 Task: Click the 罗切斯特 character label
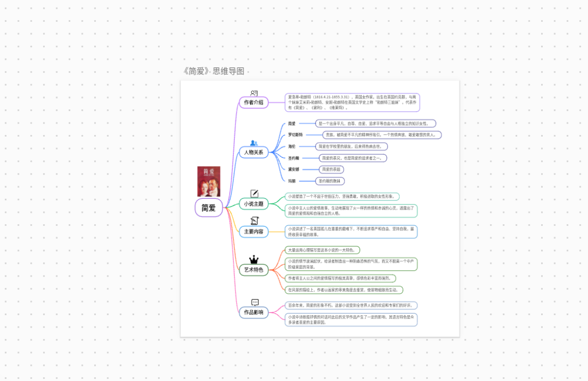pyautogui.click(x=295, y=135)
